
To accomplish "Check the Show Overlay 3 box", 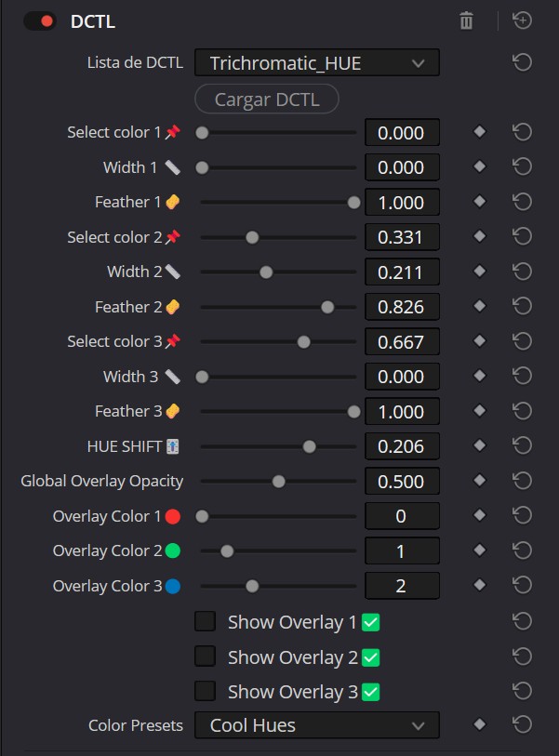I will pos(205,691).
